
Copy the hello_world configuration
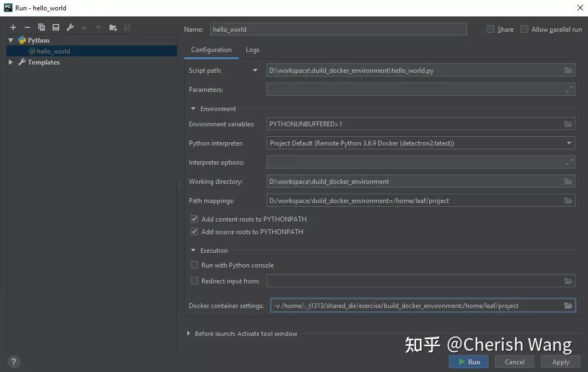point(41,27)
